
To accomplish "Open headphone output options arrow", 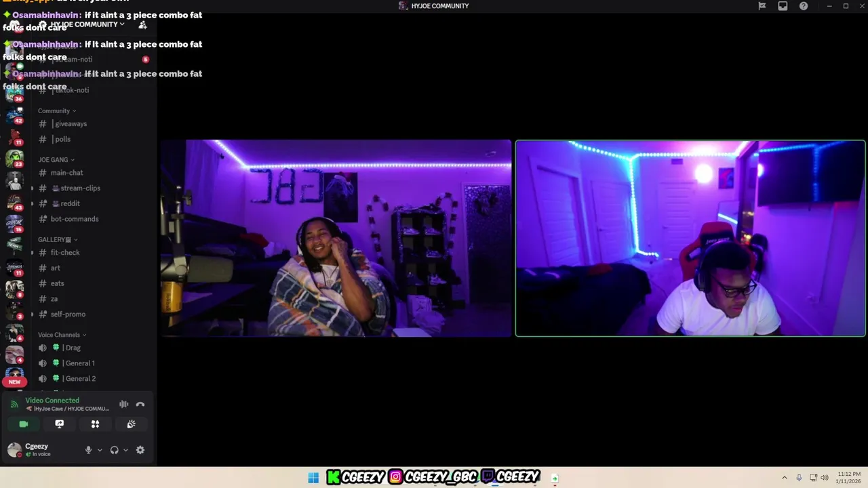I will click(x=125, y=450).
